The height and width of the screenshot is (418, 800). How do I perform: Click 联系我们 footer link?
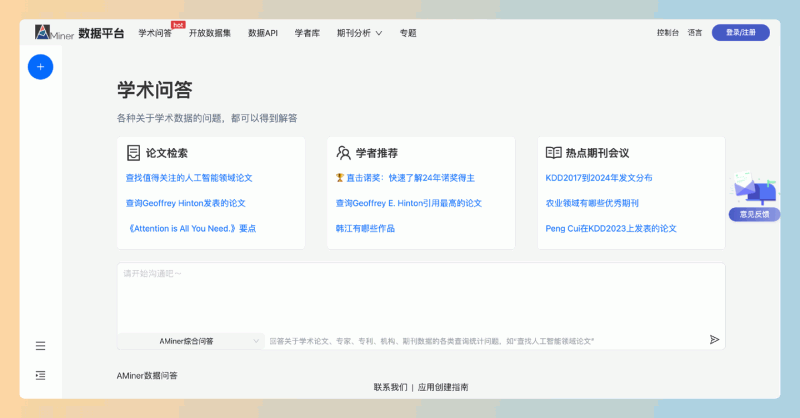pos(390,387)
